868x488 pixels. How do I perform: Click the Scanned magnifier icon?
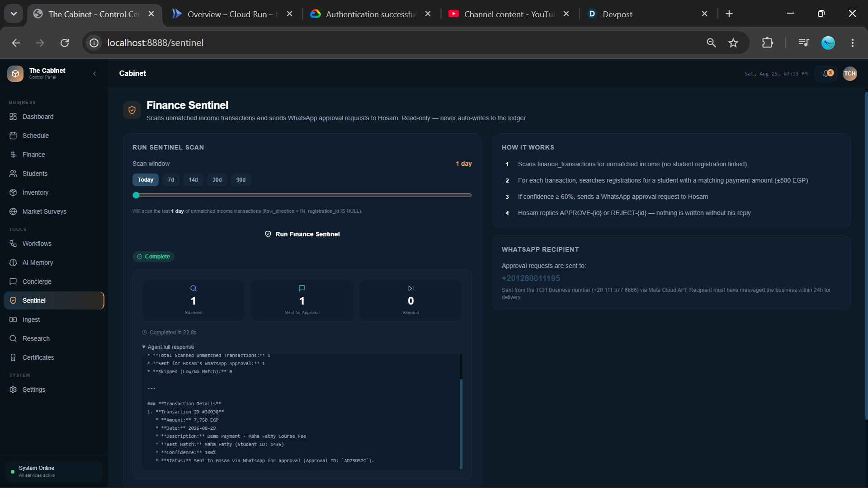click(193, 288)
